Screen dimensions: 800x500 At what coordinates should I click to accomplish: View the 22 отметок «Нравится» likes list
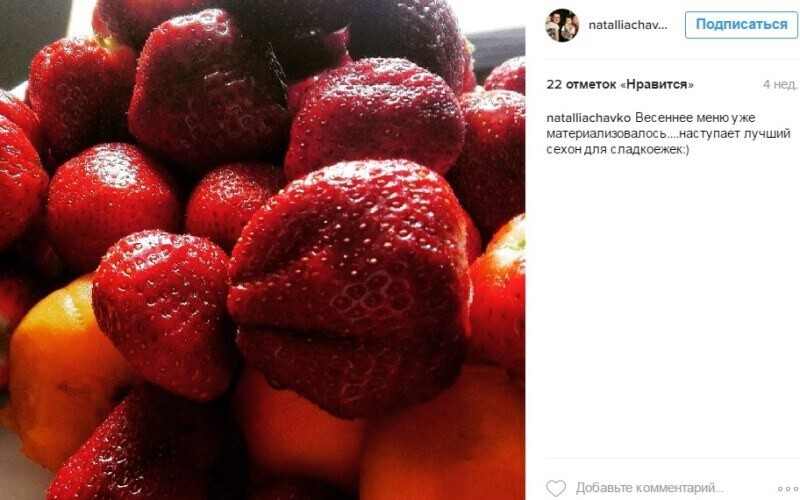pyautogui.click(x=620, y=84)
